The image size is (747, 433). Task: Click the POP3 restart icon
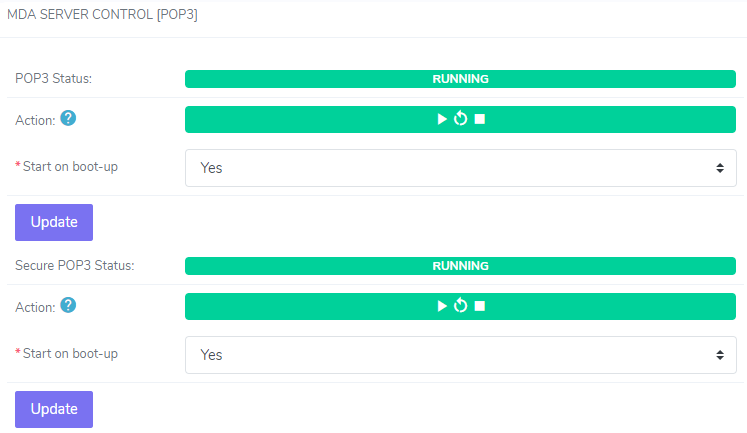click(x=460, y=119)
